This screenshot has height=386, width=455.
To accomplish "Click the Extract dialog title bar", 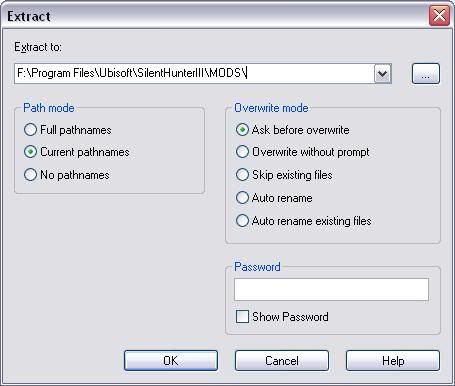I will [217, 16].
